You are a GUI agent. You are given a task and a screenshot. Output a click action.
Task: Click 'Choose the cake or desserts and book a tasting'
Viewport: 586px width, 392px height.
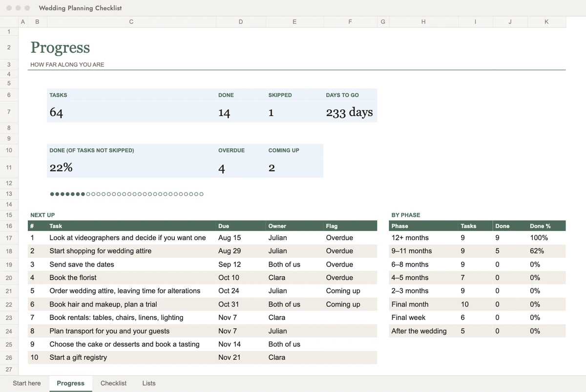[125, 344]
